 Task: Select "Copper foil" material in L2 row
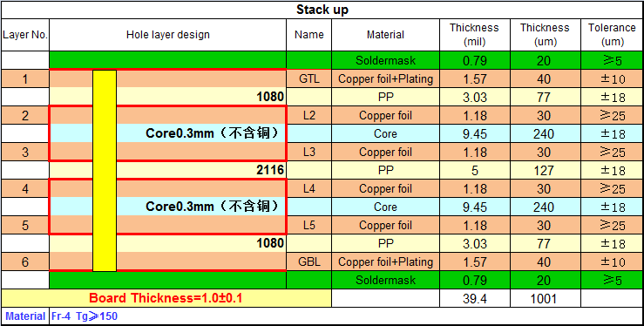point(385,115)
